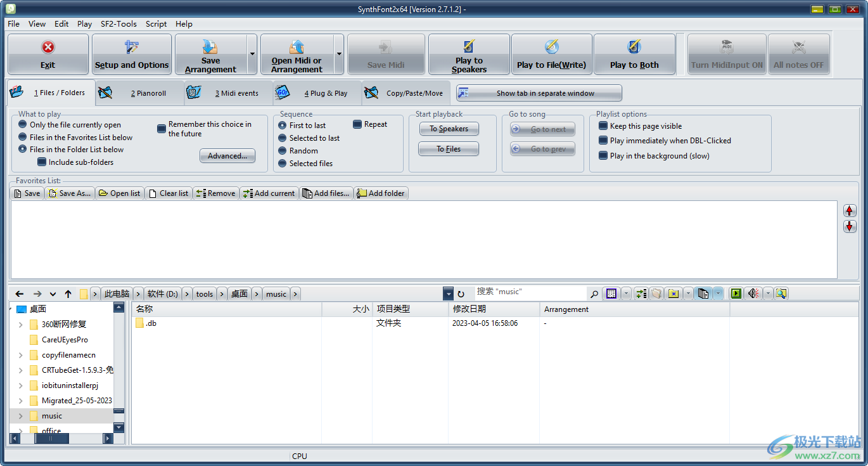This screenshot has height=466, width=868.
Task: Open the view mode dropdown arrow
Action: coord(626,294)
